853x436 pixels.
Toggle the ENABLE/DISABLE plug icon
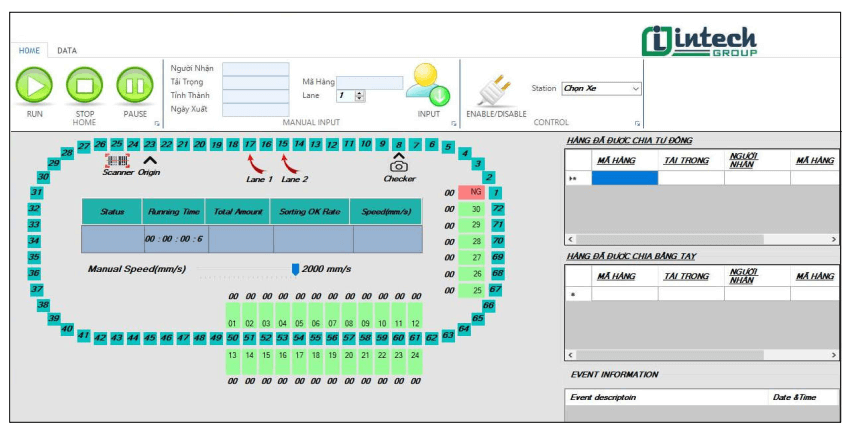pos(496,90)
